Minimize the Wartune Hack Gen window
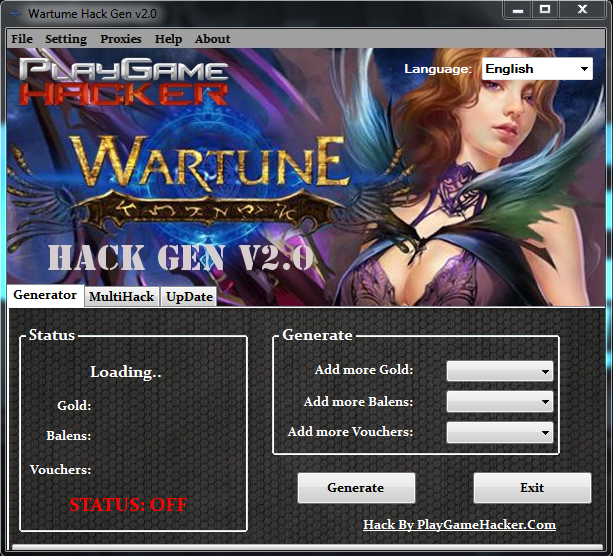The image size is (613, 556). (x=518, y=9)
